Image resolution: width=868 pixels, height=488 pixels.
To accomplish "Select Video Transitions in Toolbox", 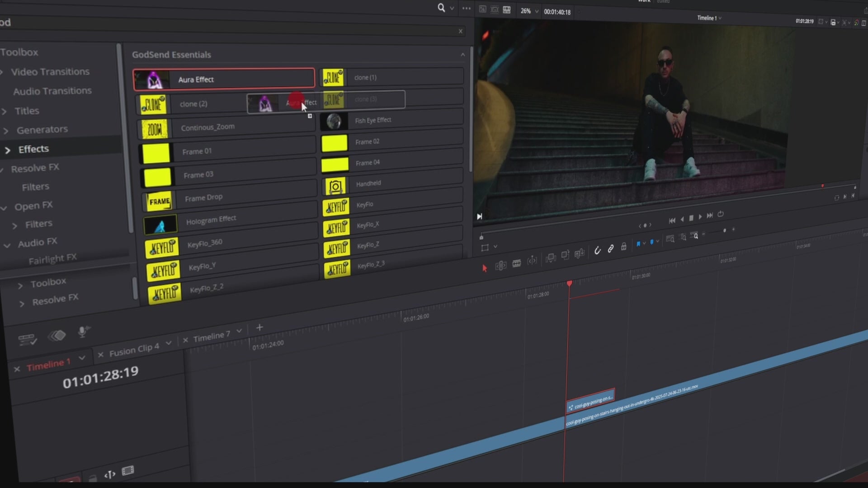I will tap(50, 72).
